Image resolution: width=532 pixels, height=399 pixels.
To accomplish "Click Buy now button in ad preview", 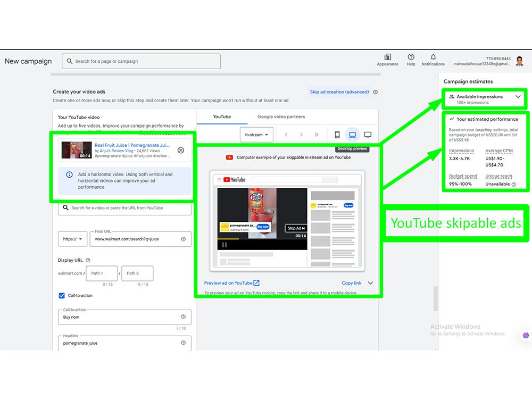I will coord(263,227).
